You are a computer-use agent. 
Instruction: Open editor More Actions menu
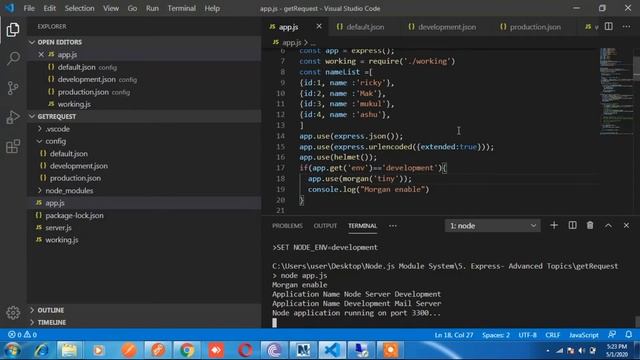627,27
